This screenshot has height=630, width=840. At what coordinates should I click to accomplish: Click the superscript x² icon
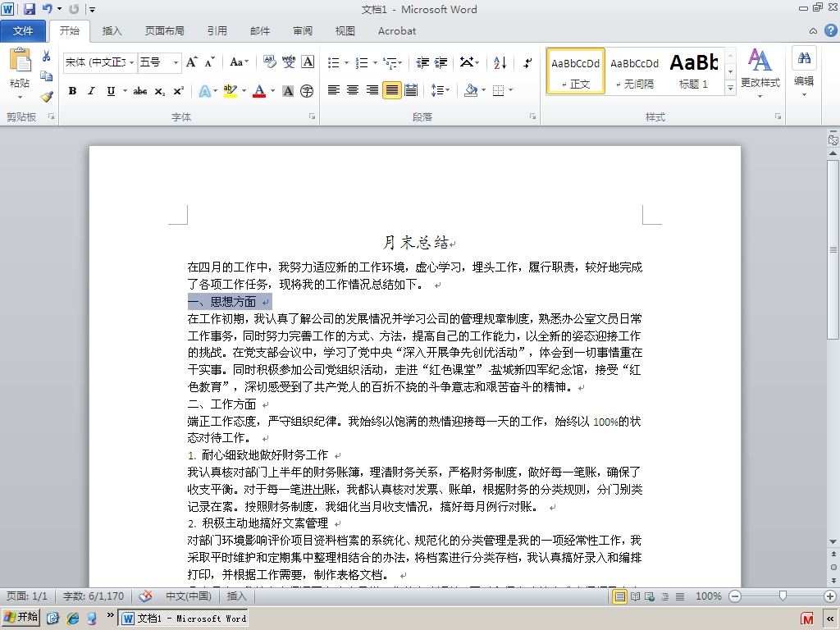pos(178,91)
